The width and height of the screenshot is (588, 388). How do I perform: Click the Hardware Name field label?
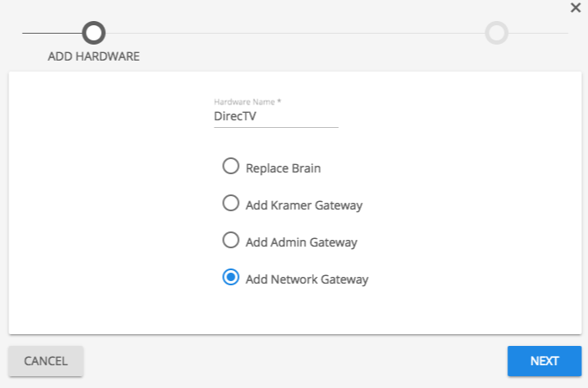point(247,102)
